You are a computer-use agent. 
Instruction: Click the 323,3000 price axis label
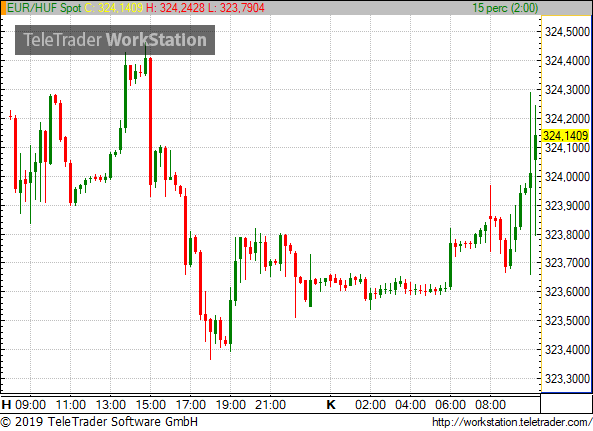click(x=567, y=378)
